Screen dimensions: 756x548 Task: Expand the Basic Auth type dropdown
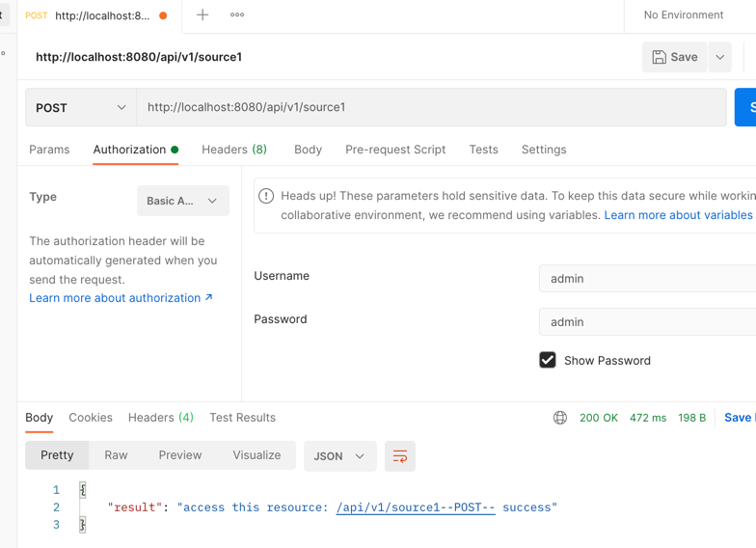pyautogui.click(x=183, y=201)
